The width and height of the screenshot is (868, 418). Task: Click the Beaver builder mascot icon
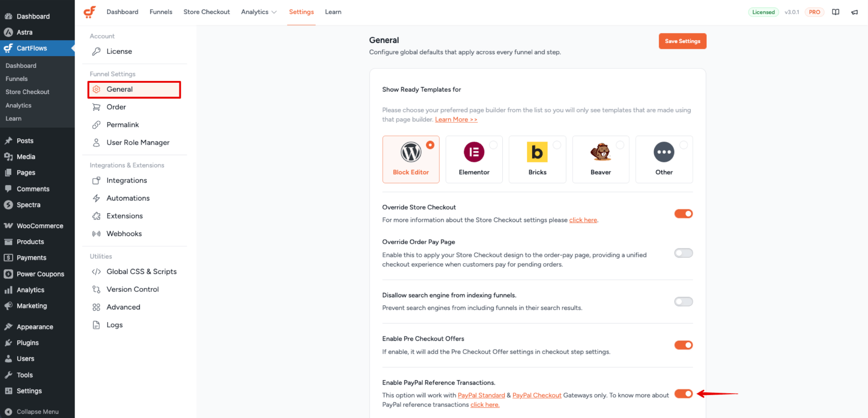[x=600, y=152]
